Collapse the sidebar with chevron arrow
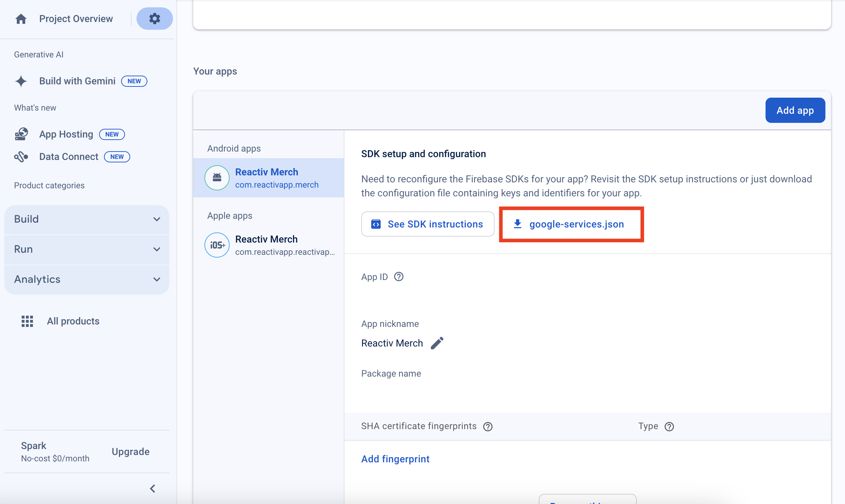The height and width of the screenshot is (504, 845). (x=153, y=489)
